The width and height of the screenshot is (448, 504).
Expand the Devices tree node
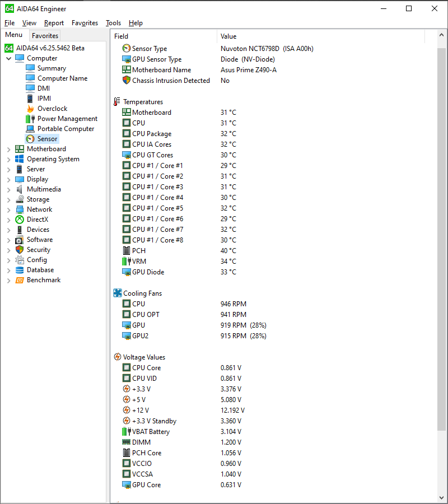[8, 230]
